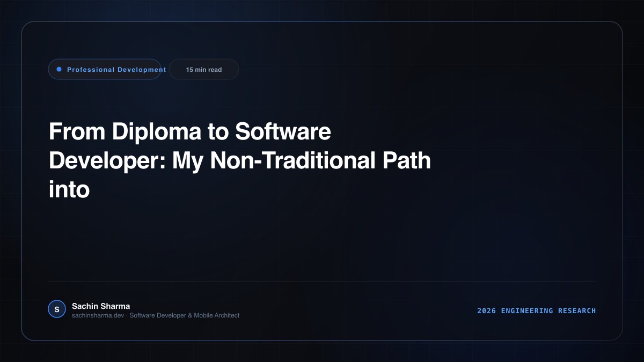Click the article title From Diploma to Software
644x362 pixels.
click(240, 160)
